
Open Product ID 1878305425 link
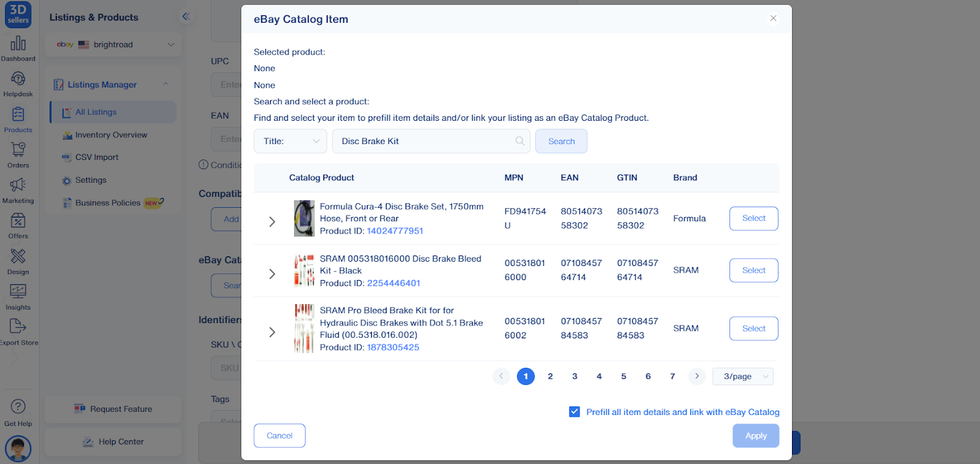393,348
